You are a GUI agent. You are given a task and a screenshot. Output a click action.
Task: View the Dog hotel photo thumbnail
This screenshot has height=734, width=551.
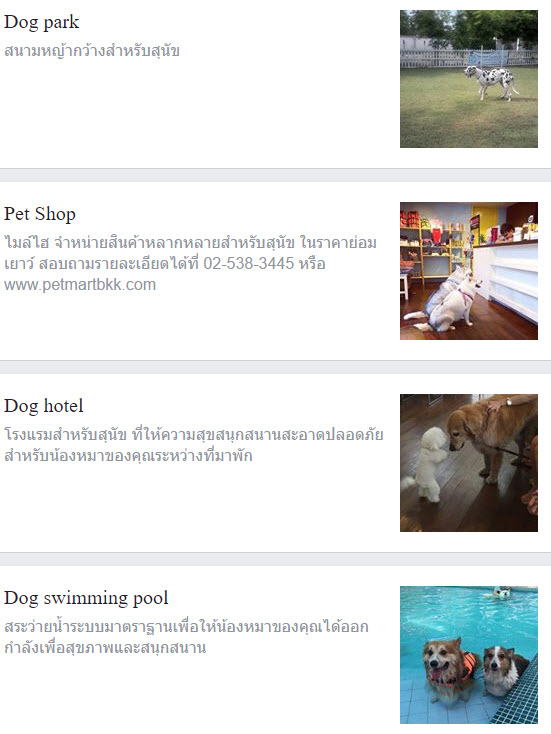pos(469,463)
